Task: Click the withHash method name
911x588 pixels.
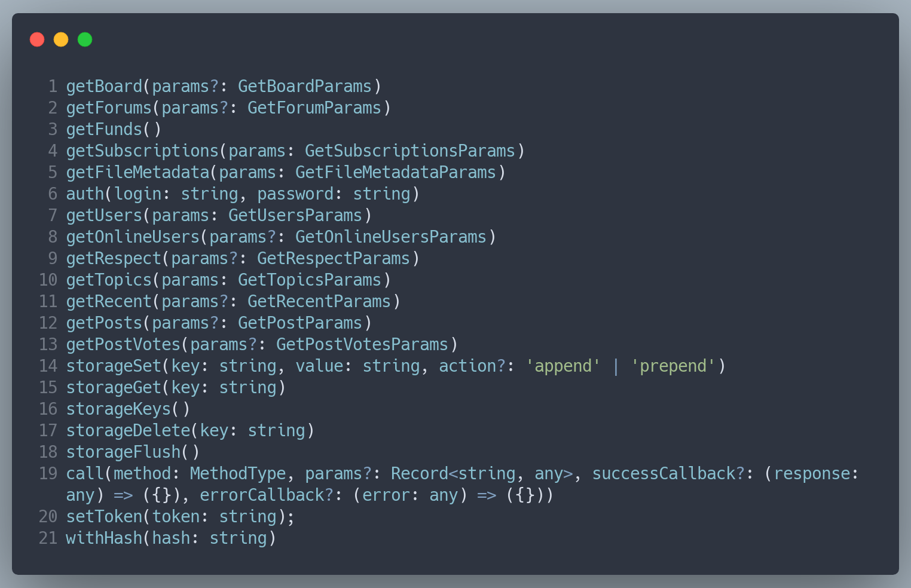Action: (x=104, y=538)
